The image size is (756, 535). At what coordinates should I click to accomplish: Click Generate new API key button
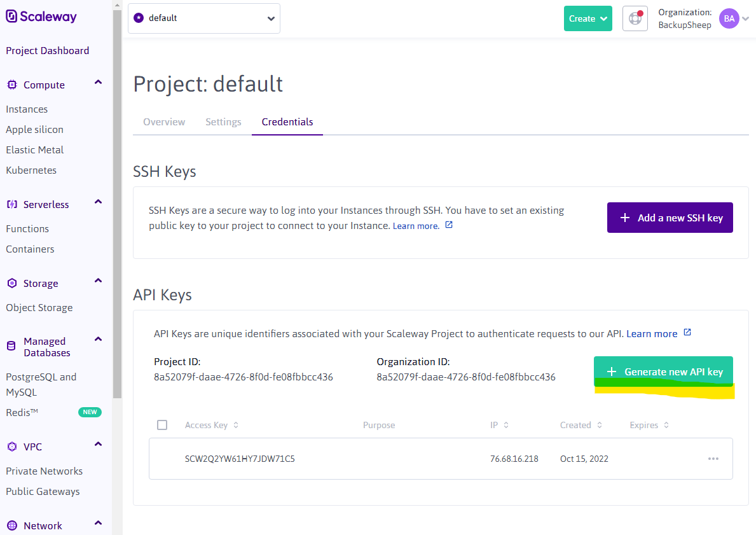[x=663, y=372]
